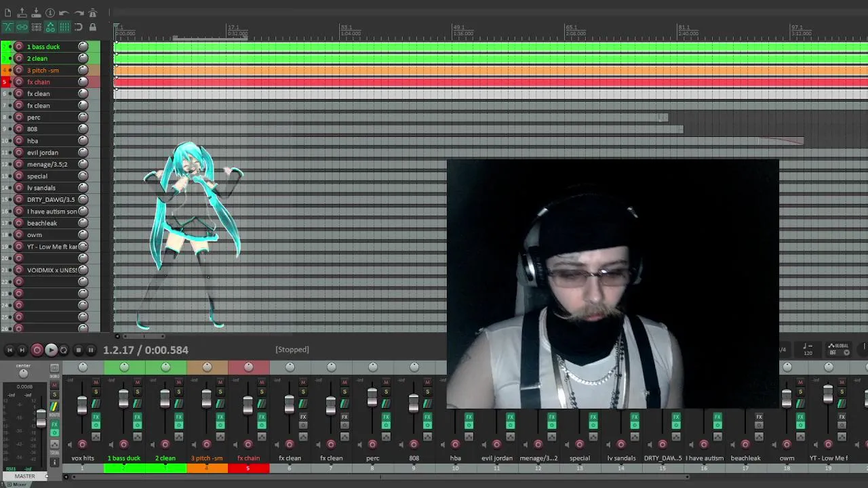Image resolution: width=868 pixels, height=488 pixels.
Task: Click the master volume fader
Action: [x=41, y=418]
